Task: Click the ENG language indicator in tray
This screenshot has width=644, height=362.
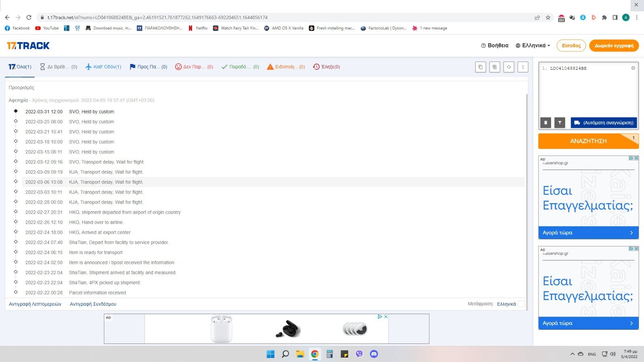Action: click(x=592, y=354)
